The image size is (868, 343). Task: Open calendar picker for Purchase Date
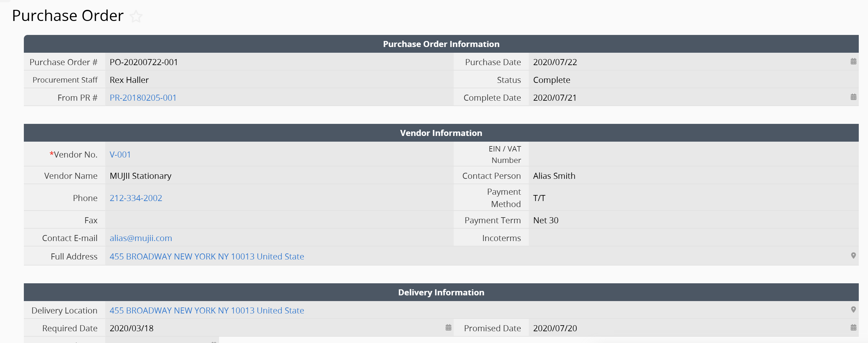[853, 62]
